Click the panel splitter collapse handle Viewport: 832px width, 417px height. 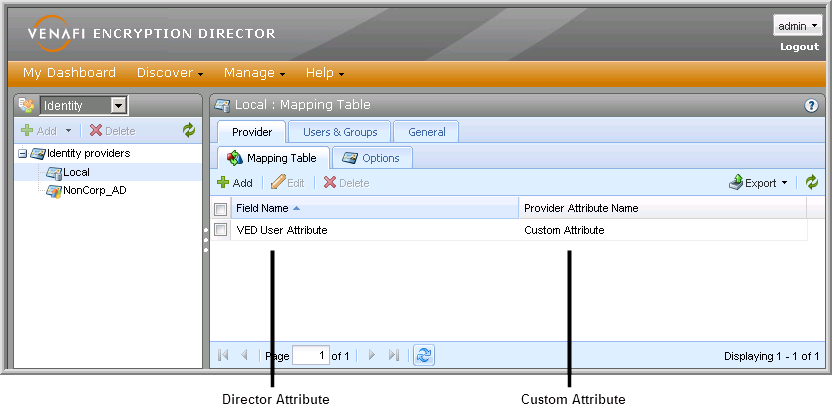coord(206,240)
